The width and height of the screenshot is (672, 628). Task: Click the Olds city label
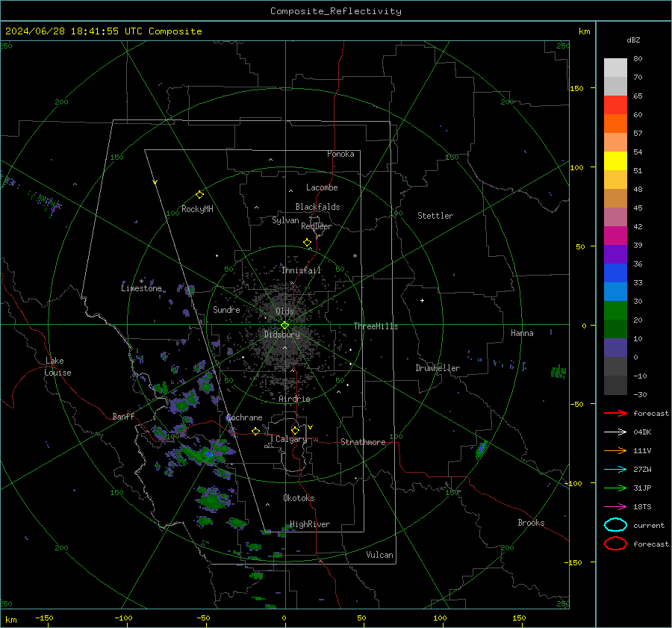(x=284, y=311)
